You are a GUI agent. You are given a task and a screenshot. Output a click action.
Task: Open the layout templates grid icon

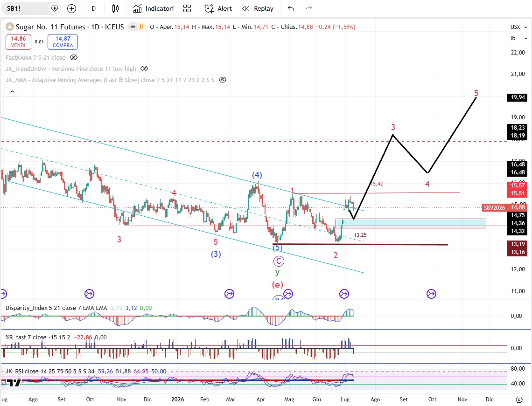(x=187, y=8)
